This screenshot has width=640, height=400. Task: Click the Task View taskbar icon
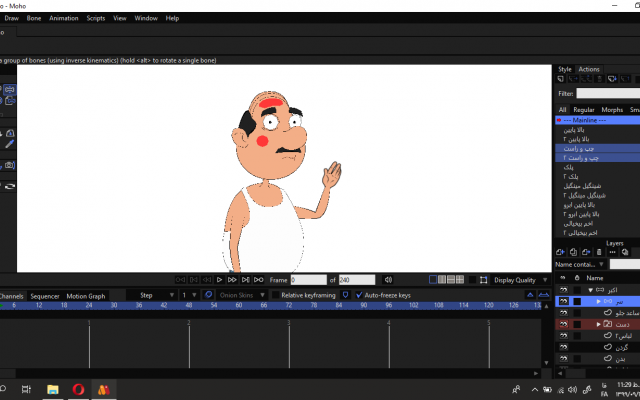click(x=26, y=389)
